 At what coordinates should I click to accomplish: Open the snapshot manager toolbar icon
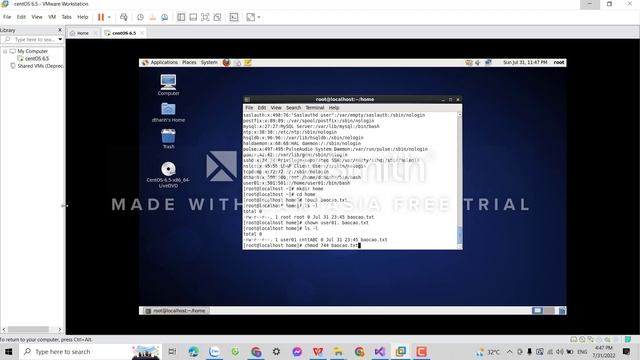164,17
